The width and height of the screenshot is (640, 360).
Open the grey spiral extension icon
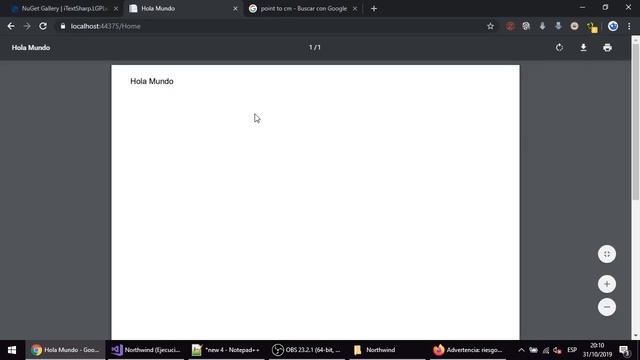526,26
